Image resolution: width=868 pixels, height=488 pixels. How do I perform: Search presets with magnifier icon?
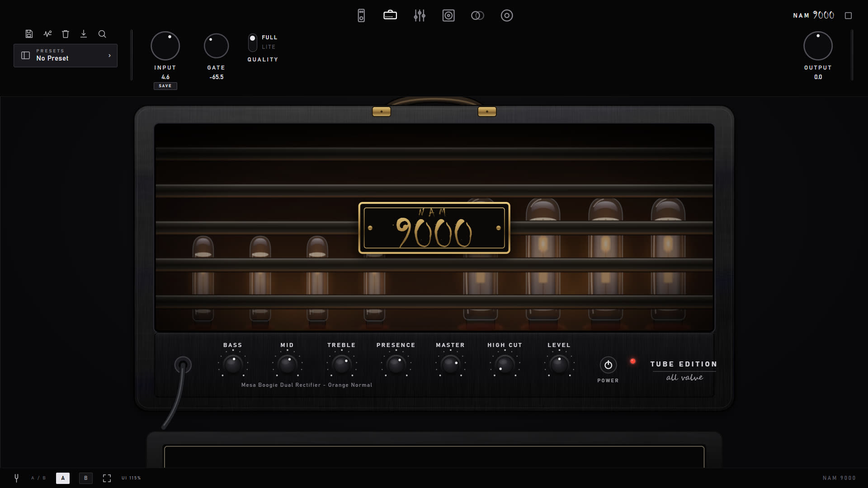pyautogui.click(x=102, y=34)
